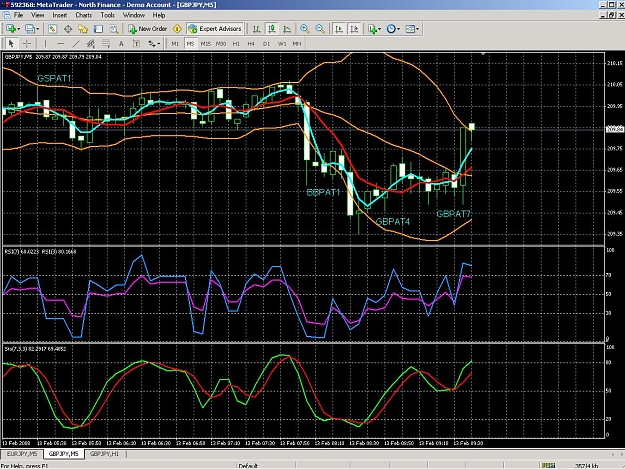
Task: Open the Window menu
Action: pyautogui.click(x=134, y=15)
